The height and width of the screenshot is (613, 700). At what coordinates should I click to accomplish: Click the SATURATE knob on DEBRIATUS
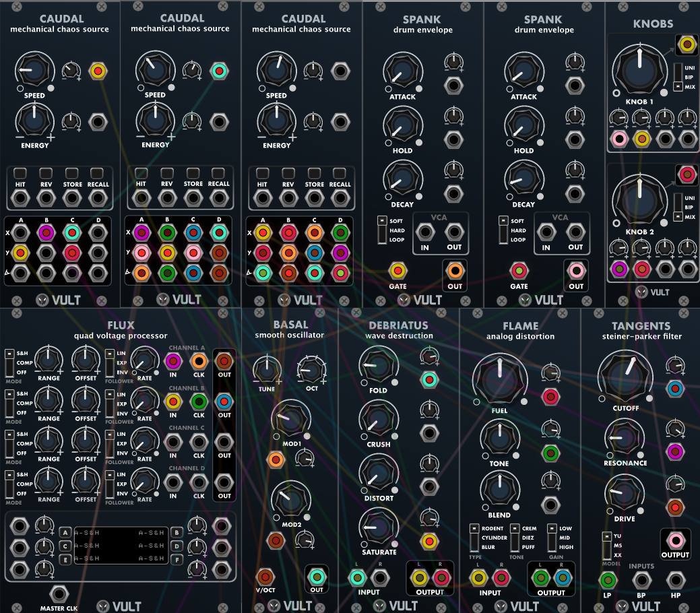379,527
